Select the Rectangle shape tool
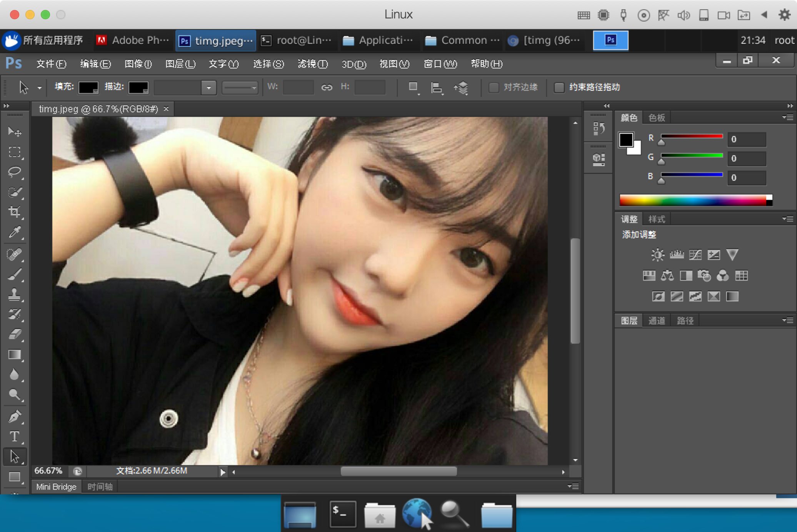 tap(15, 477)
